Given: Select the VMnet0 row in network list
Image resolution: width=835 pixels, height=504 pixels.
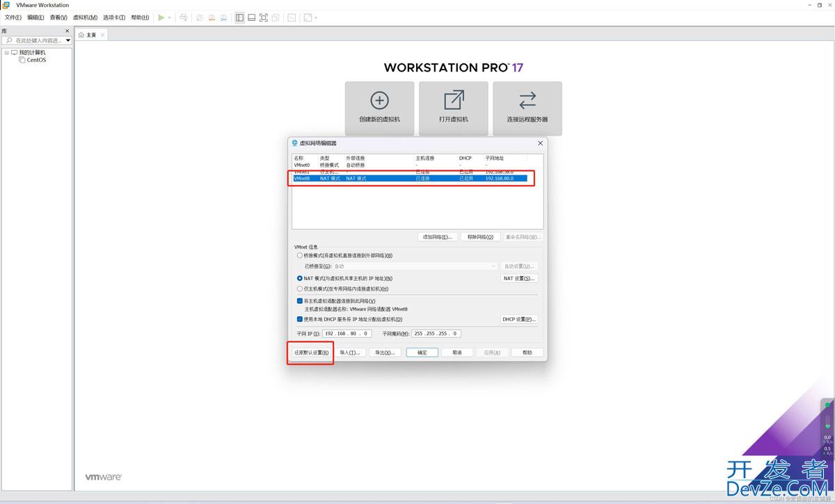Looking at the screenshot, I should [409, 165].
